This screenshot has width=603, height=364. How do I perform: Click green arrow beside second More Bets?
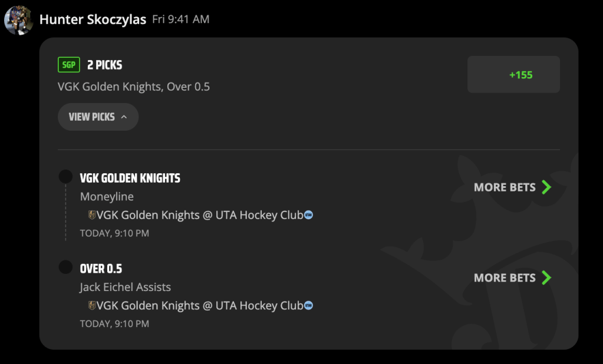coord(546,277)
